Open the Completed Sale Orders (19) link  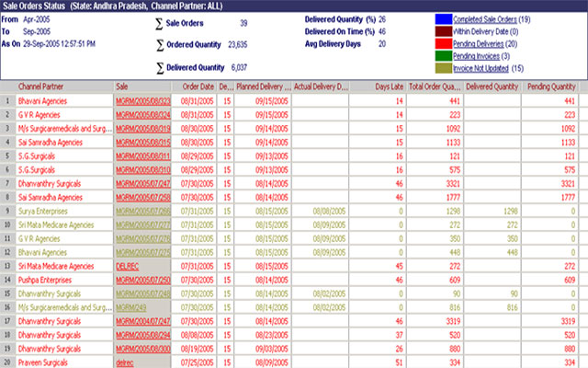(x=492, y=19)
